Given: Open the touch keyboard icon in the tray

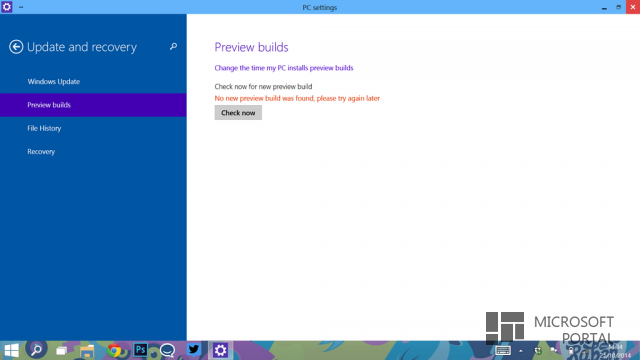Looking at the screenshot, I should (x=502, y=350).
